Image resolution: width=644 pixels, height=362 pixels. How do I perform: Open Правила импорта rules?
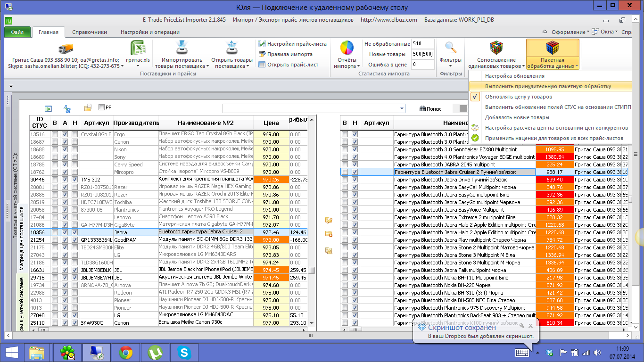pyautogui.click(x=285, y=54)
